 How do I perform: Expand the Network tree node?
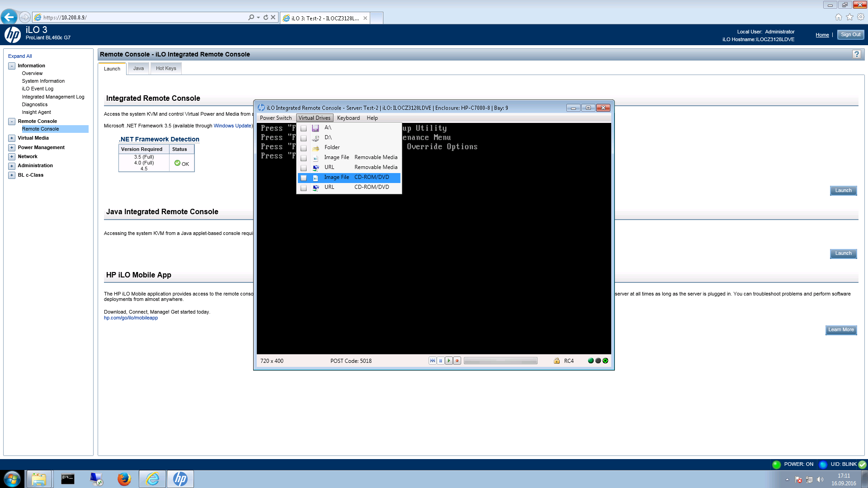pos(12,157)
